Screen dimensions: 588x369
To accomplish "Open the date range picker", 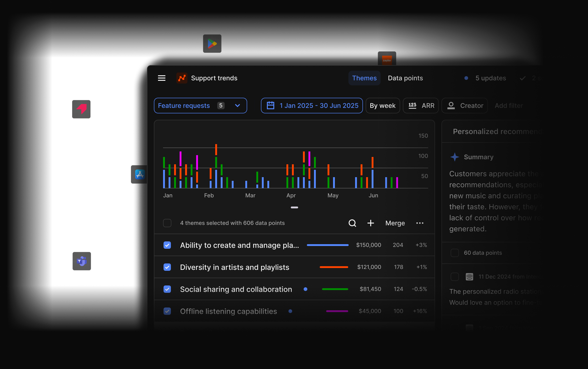I will click(312, 106).
